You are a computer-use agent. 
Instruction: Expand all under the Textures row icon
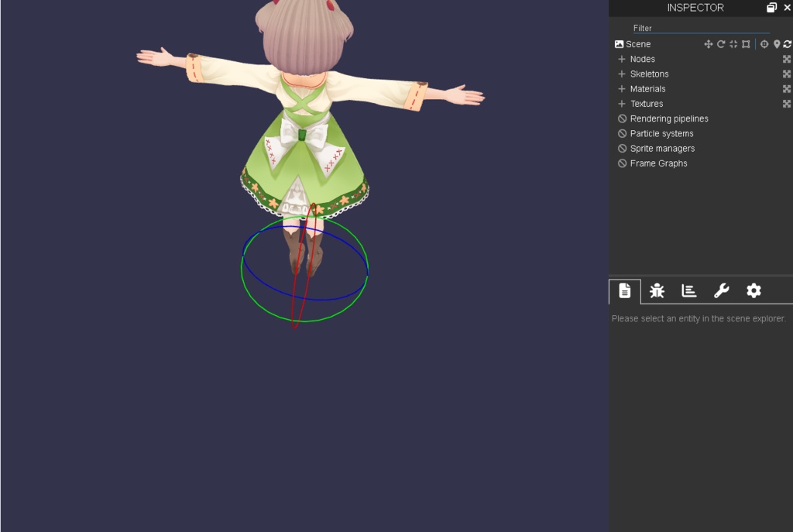[x=787, y=104]
